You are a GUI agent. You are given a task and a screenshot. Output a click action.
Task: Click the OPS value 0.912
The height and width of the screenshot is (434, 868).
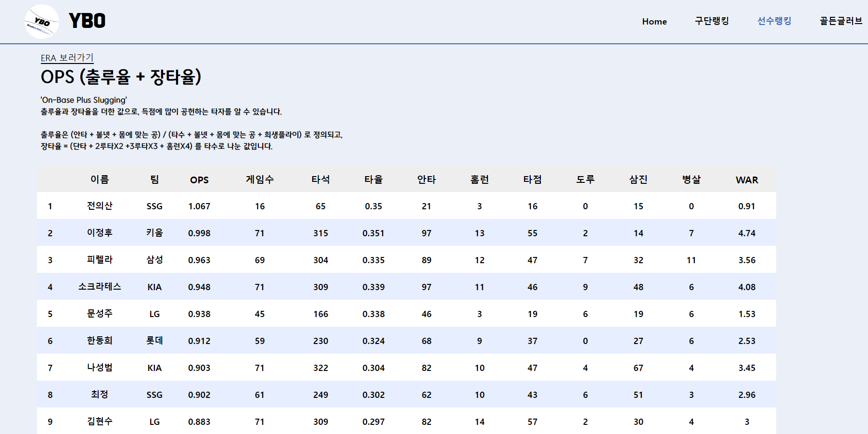(x=199, y=341)
